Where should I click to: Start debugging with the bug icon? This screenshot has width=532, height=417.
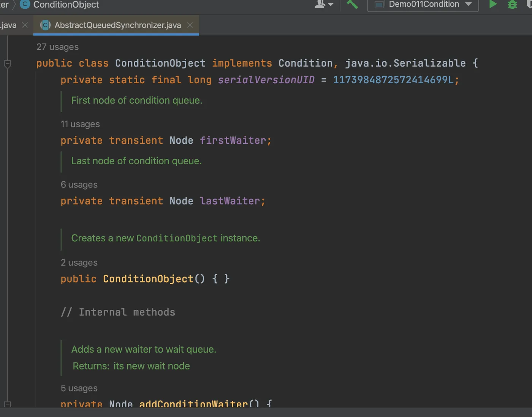(x=512, y=4)
